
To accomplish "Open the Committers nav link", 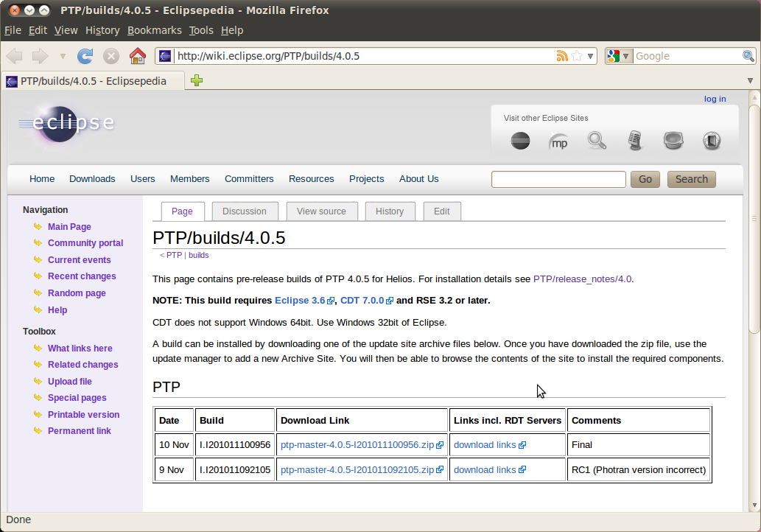I will (249, 178).
